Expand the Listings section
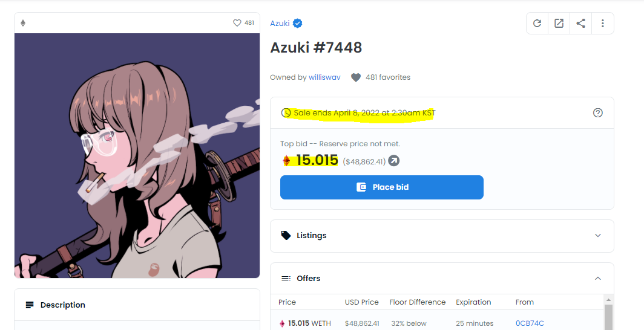The height and width of the screenshot is (330, 644). point(442,236)
